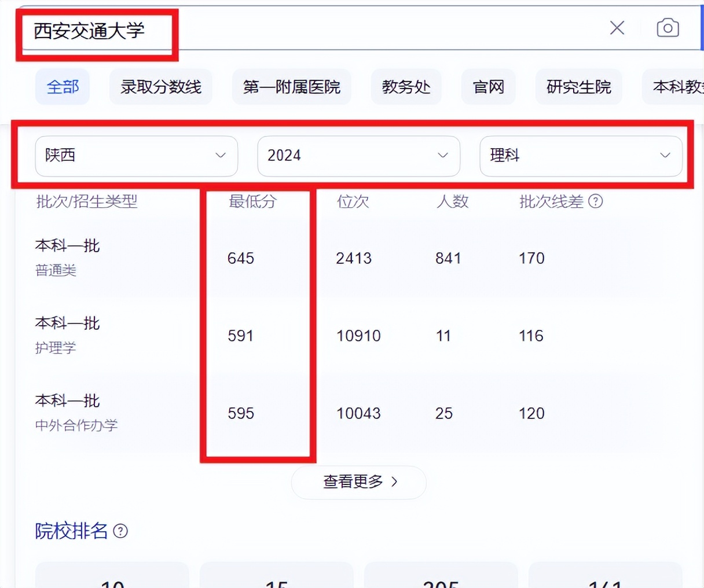Clear the search box with the X icon
This screenshot has height=588, width=704.
coord(617,28)
